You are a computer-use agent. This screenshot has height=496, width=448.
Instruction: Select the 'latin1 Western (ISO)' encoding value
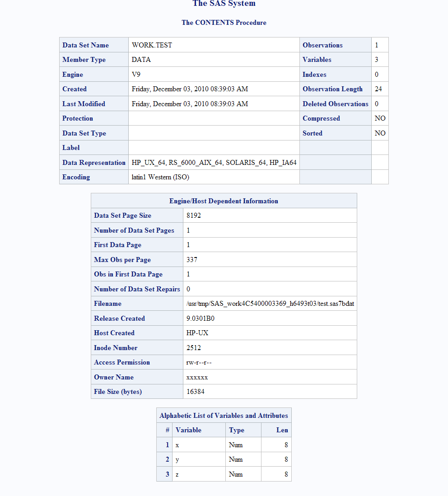[160, 177]
